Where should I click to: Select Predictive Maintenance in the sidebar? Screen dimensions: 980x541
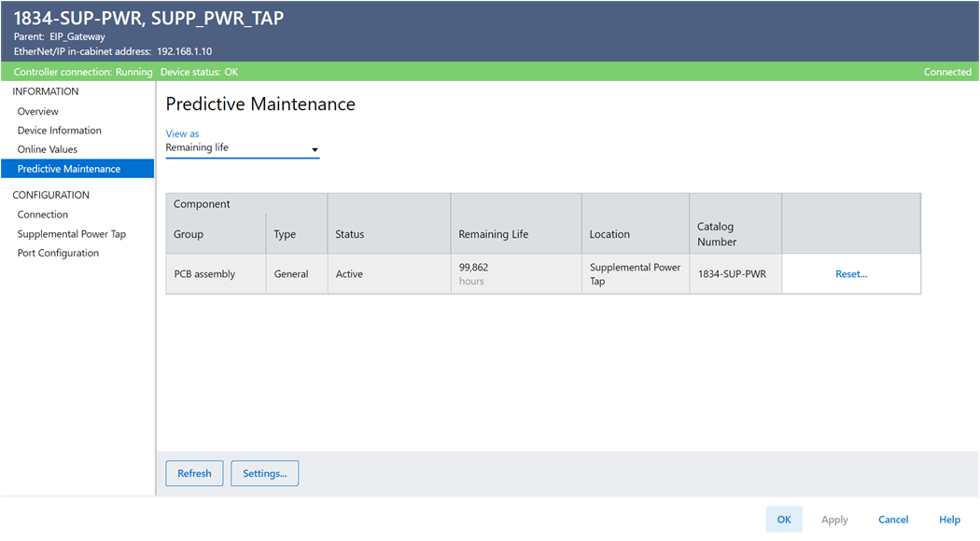point(77,169)
